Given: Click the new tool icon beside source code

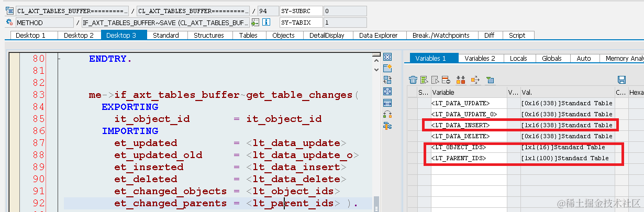Looking at the screenshot, I should [x=388, y=69].
